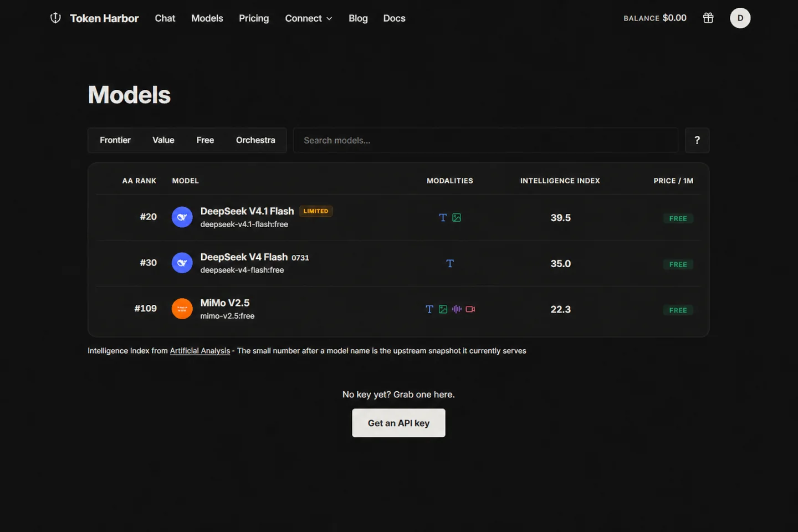Open the DeepSeek V4 Flash model name
This screenshot has width=798, height=532.
point(244,257)
